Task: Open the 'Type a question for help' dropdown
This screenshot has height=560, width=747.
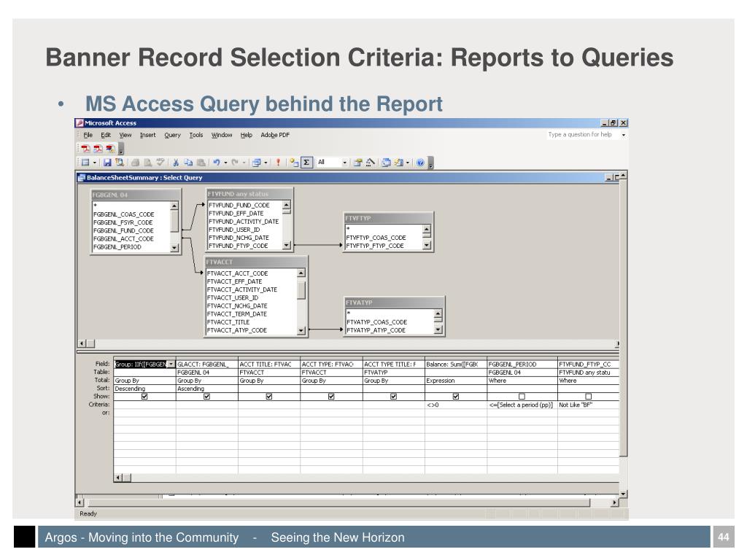Action: 624,135
